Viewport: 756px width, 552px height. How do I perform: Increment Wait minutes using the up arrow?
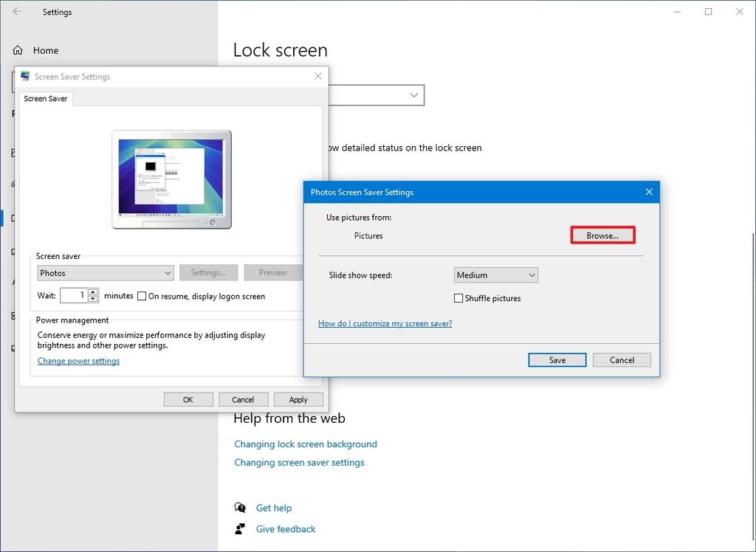[92, 292]
